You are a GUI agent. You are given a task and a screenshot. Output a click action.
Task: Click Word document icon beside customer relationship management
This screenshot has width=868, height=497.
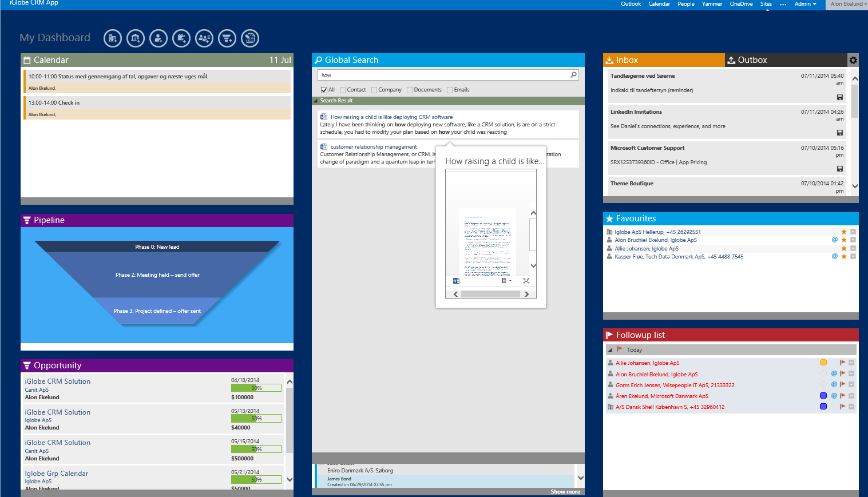tap(324, 147)
